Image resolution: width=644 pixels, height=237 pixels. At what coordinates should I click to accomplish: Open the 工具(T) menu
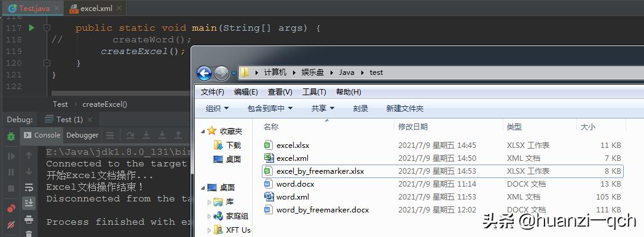314,92
